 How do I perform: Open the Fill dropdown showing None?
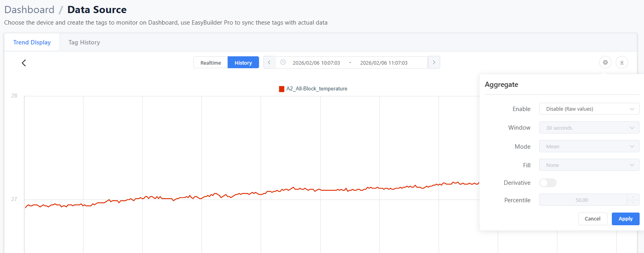click(x=589, y=165)
